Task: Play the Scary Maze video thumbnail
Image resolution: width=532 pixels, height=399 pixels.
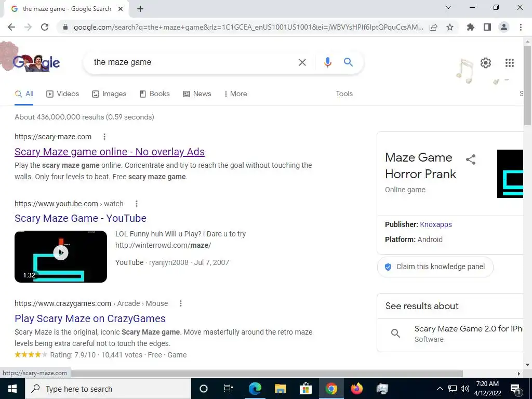Action: pyautogui.click(x=61, y=257)
